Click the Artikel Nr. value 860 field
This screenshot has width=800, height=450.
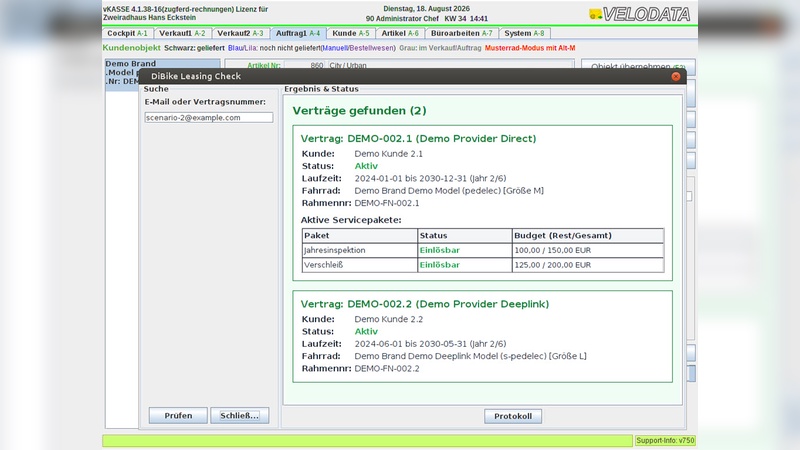305,65
